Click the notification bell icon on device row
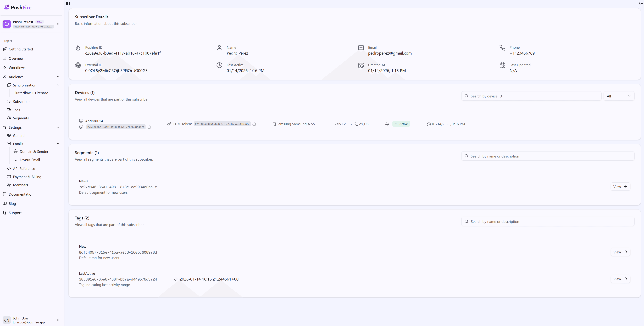 click(x=387, y=124)
